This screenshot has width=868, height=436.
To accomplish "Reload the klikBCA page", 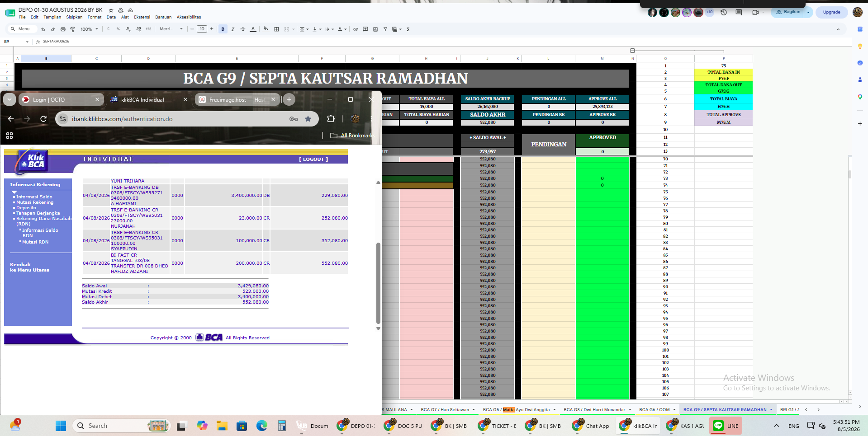I will point(43,119).
